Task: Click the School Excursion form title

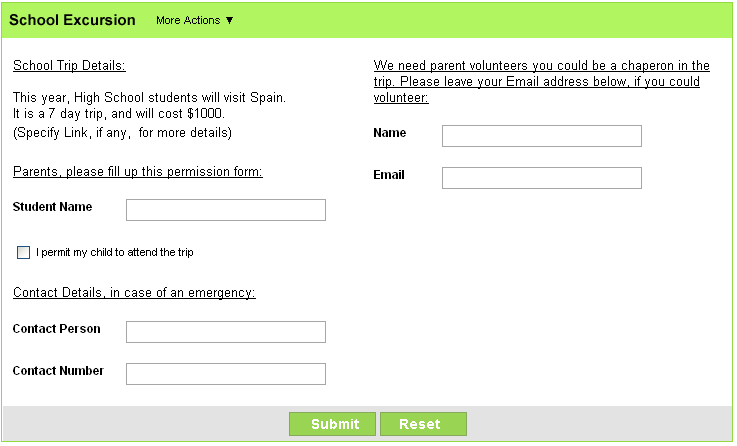Action: pos(72,20)
